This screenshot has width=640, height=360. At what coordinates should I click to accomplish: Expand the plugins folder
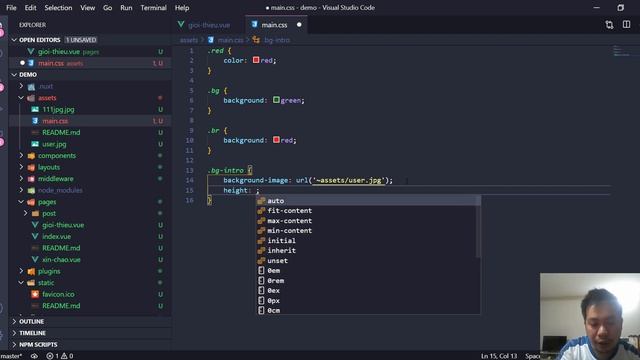tap(21, 271)
